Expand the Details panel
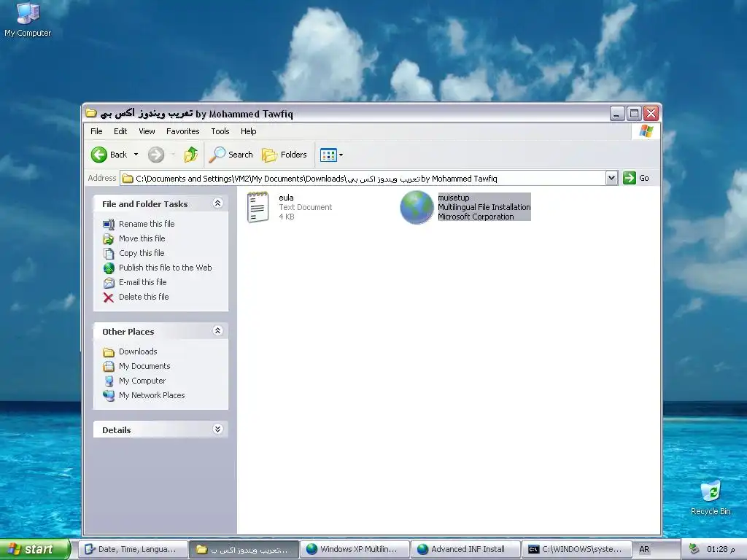The image size is (747, 560). coord(217,429)
